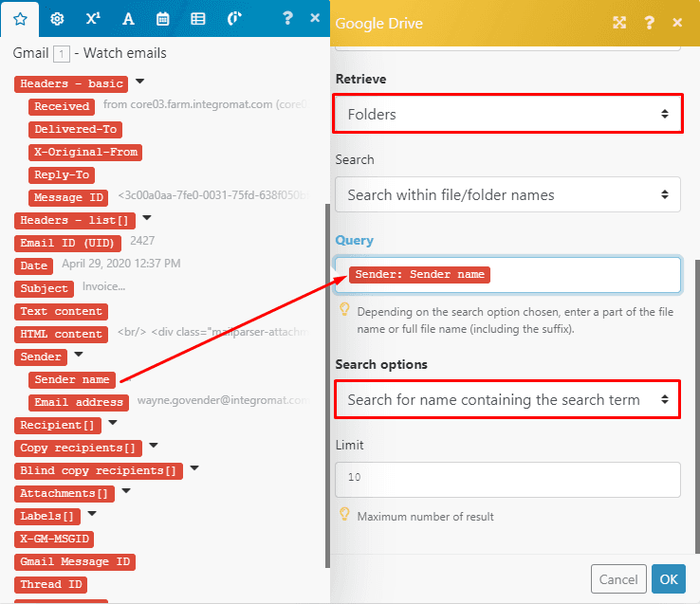
Task: Collapse the Sender group arrow
Action: point(80,356)
